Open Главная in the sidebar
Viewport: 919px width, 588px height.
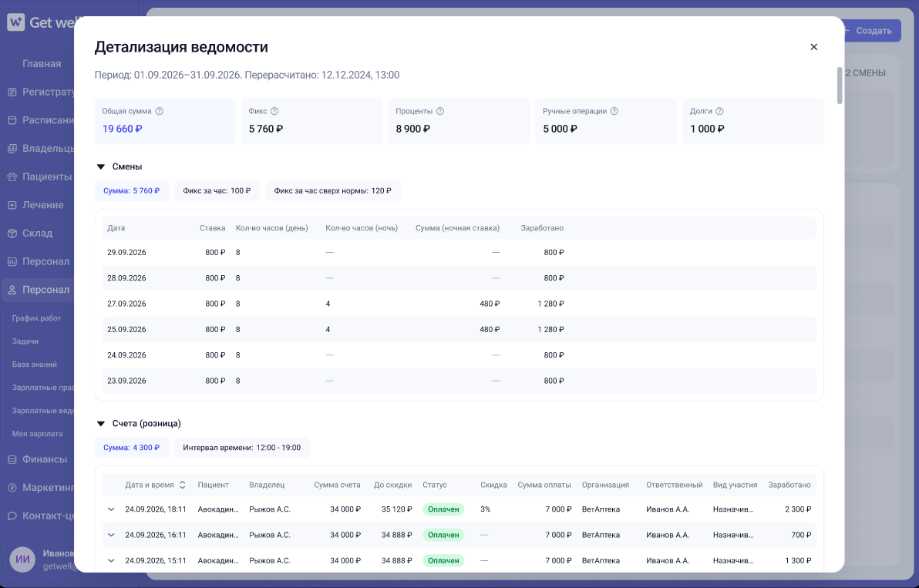pos(42,64)
